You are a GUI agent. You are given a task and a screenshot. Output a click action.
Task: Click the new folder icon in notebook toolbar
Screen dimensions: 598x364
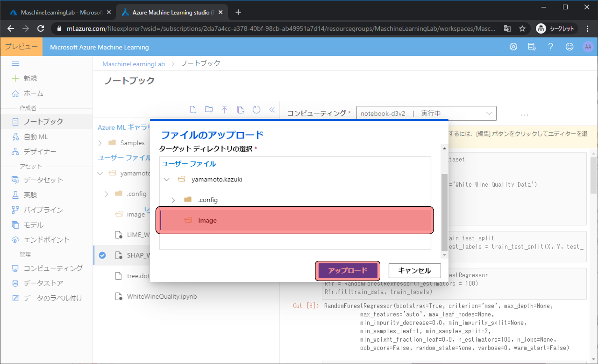209,110
